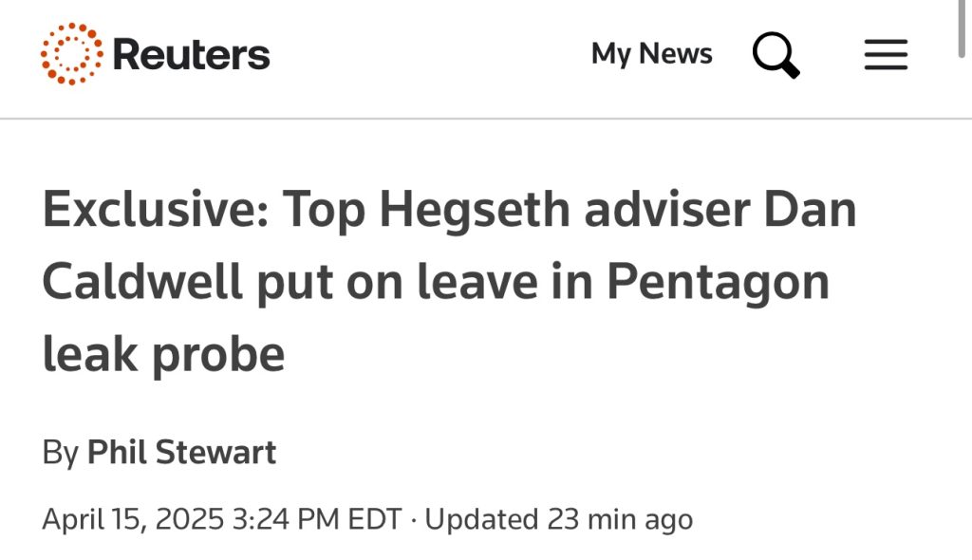Click the April 15, 2025 publication date

(x=133, y=519)
